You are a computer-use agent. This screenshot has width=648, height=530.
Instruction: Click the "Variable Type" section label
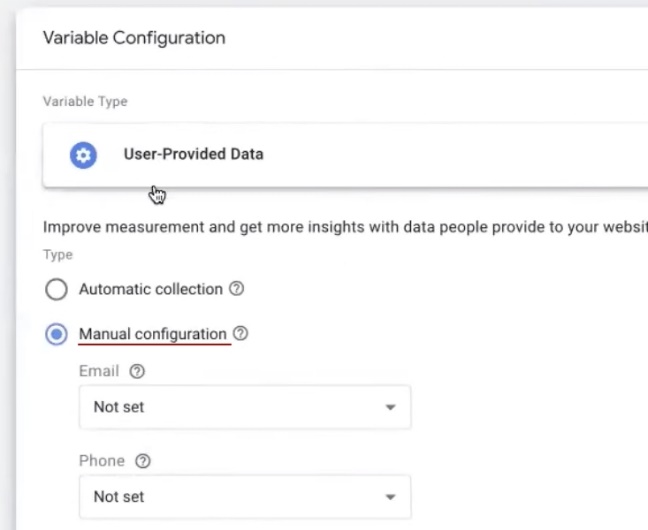[85, 101]
